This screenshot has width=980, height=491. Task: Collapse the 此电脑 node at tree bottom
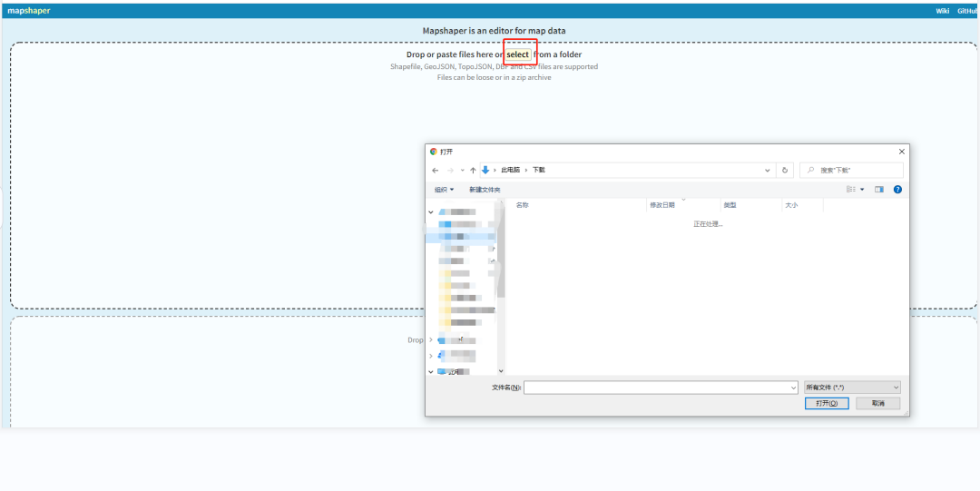pyautogui.click(x=431, y=371)
